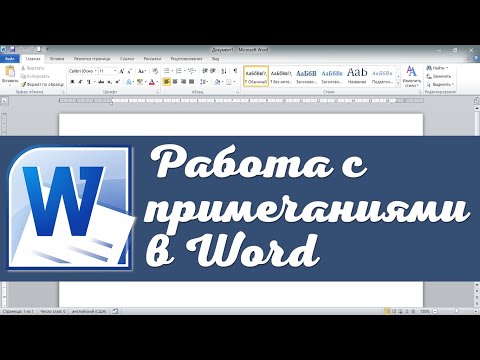Click the zoom out minus button
The height and width of the screenshot is (360, 480).
pyautogui.click(x=435, y=311)
